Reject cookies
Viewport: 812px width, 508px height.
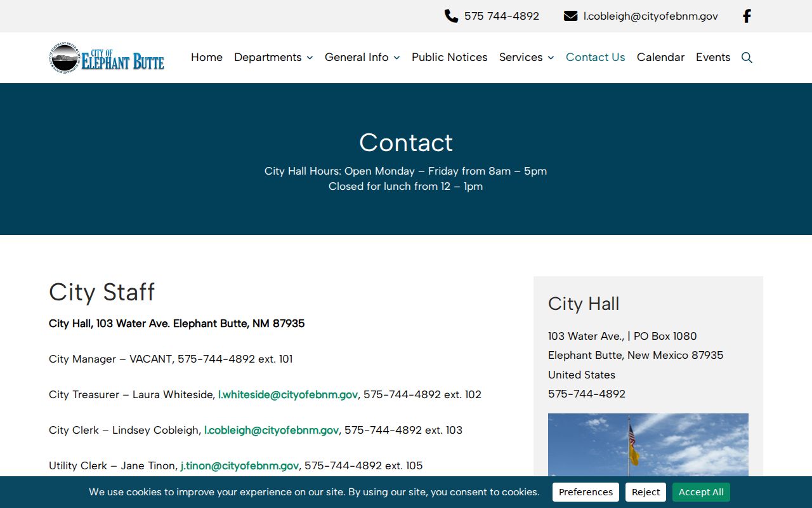646,492
